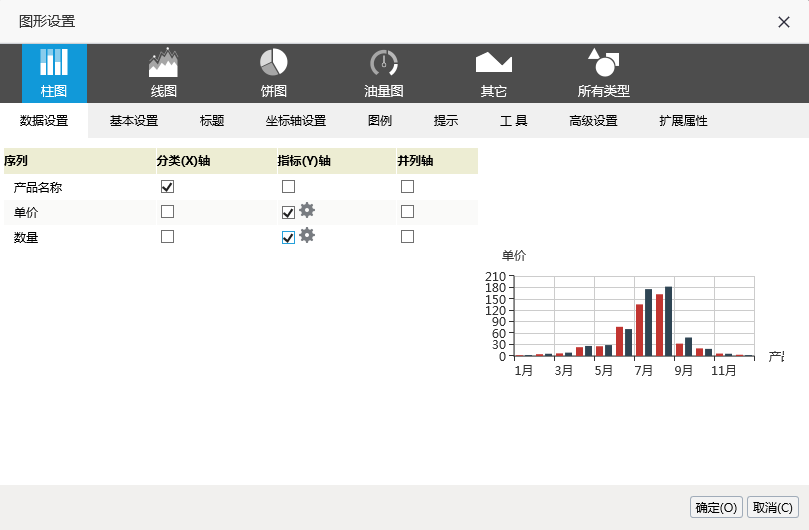Click the 并列轴 column header

click(x=437, y=161)
